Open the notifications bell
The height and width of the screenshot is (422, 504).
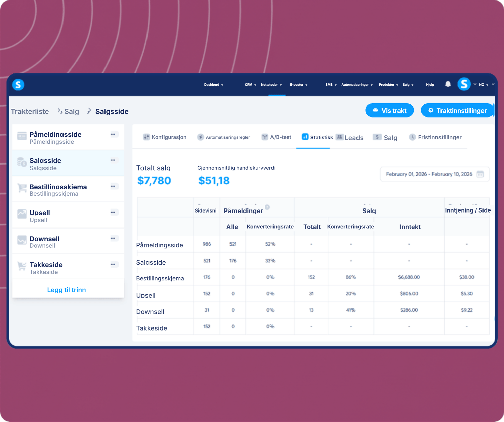pyautogui.click(x=448, y=84)
